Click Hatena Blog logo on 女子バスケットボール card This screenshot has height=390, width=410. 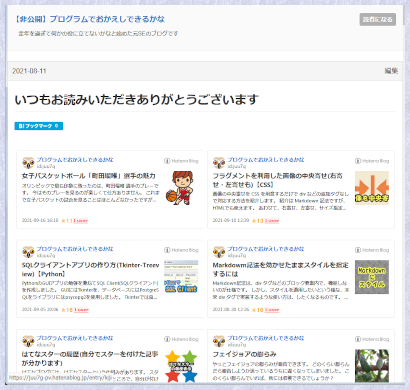(181, 161)
